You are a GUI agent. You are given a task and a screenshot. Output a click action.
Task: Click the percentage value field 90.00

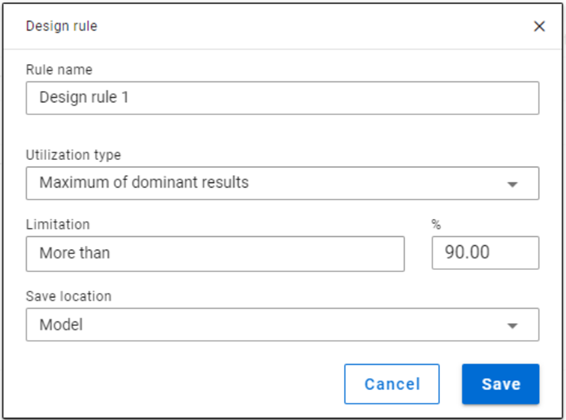tap(485, 253)
